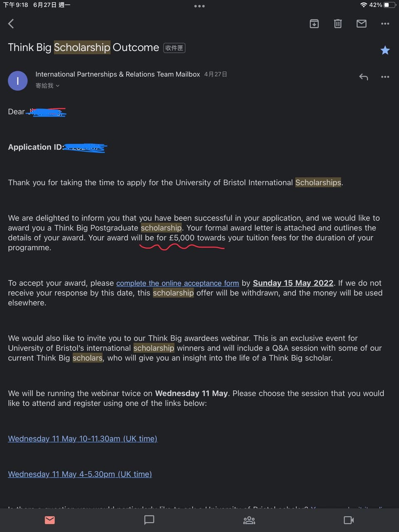Switch to the Spaces tab at bottom

[249, 520]
